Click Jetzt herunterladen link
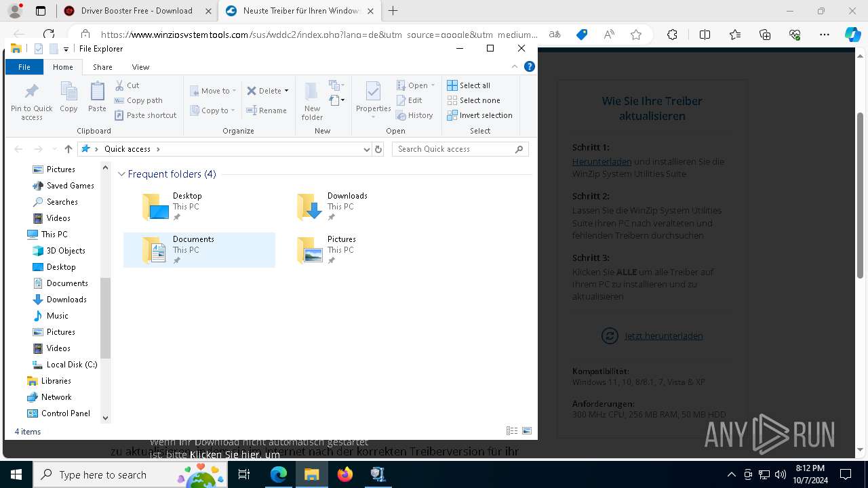The height and width of the screenshot is (488, 868). point(663,335)
